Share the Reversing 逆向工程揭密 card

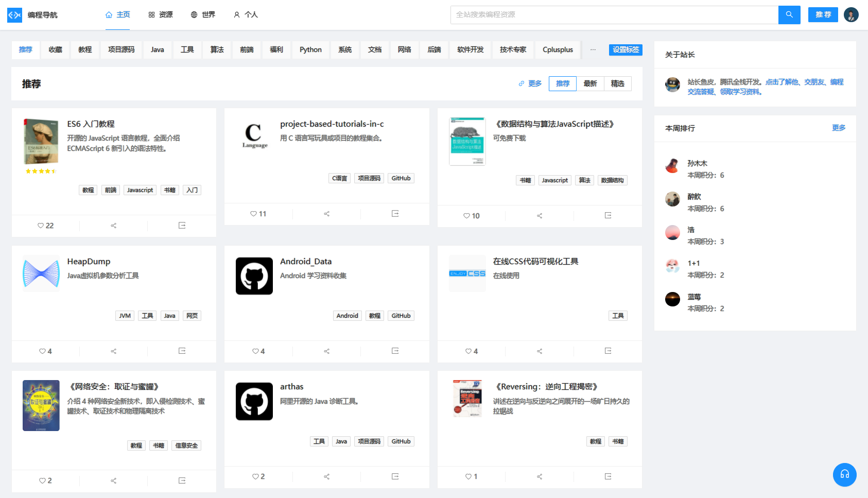click(540, 476)
